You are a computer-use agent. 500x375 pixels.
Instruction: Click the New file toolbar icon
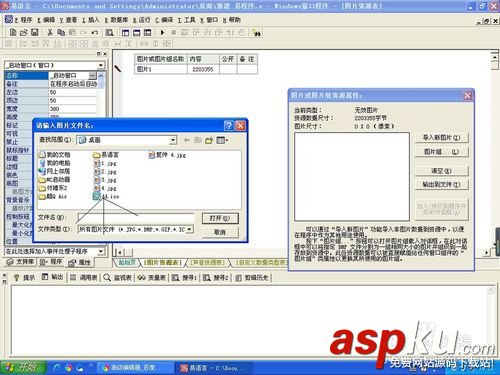13,32
